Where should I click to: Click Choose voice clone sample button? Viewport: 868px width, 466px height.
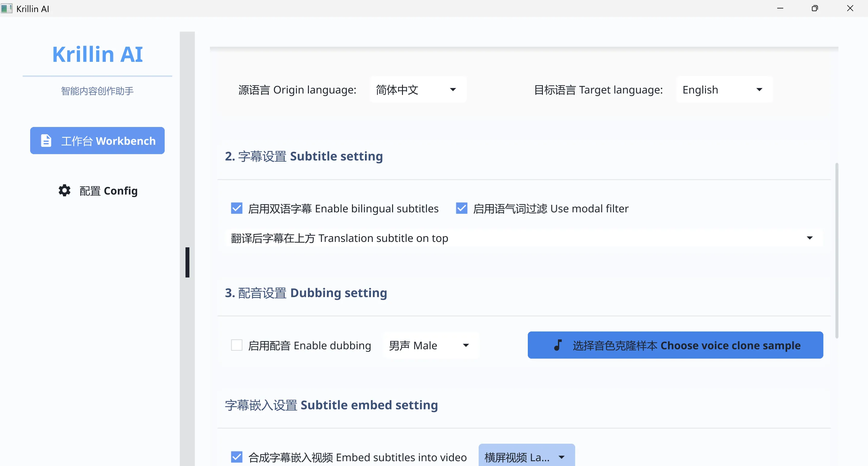click(675, 345)
